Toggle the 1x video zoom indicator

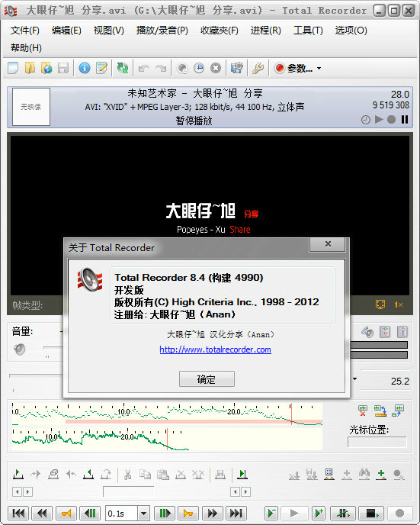pyautogui.click(x=398, y=304)
